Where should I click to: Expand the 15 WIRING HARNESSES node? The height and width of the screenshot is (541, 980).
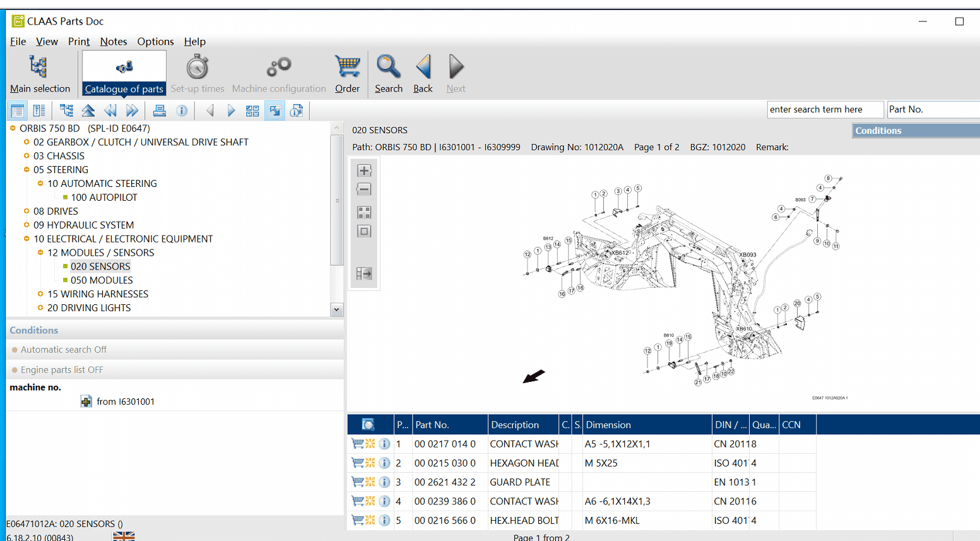40,294
